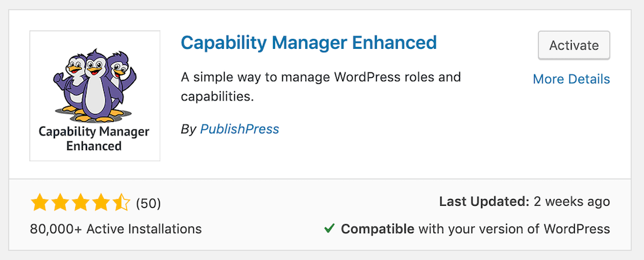Activate the Capability Manager Enhanced plugin
The width and height of the screenshot is (644, 260).
coord(574,45)
